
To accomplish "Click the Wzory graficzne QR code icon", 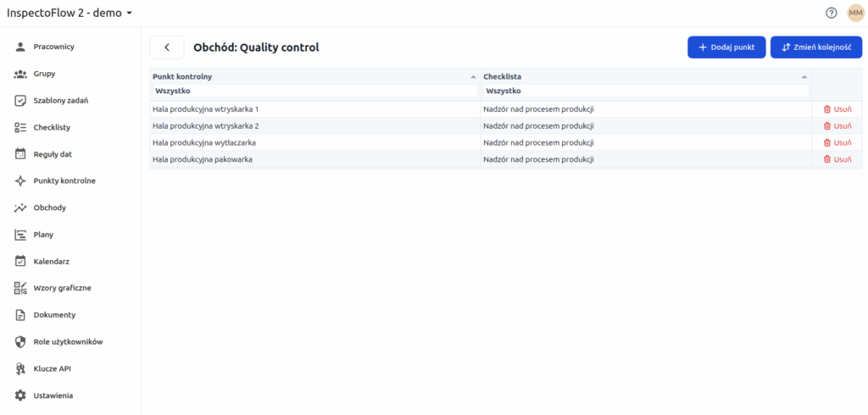I will (x=21, y=288).
